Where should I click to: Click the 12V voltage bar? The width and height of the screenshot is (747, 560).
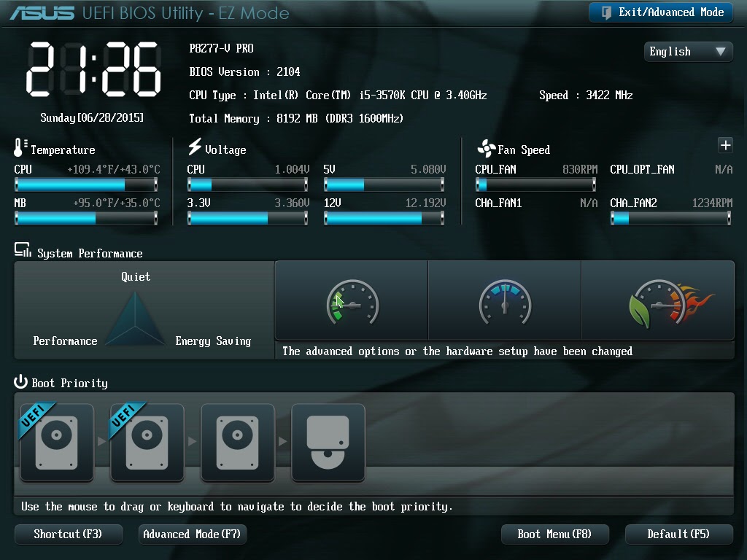pyautogui.click(x=384, y=218)
